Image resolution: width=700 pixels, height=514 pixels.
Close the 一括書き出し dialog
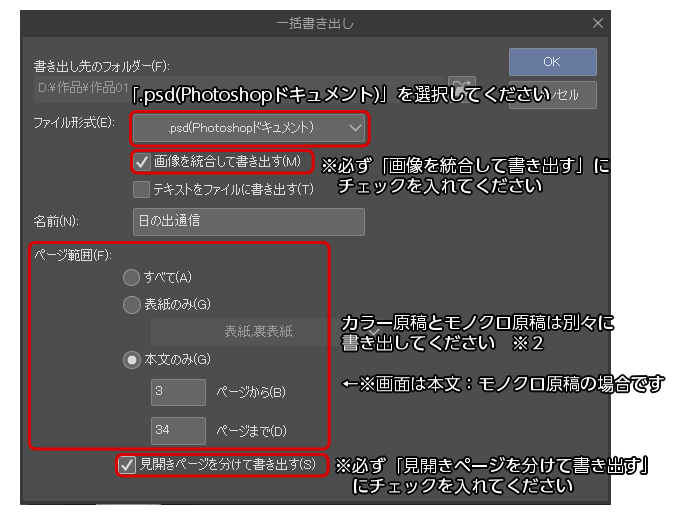pos(597,23)
